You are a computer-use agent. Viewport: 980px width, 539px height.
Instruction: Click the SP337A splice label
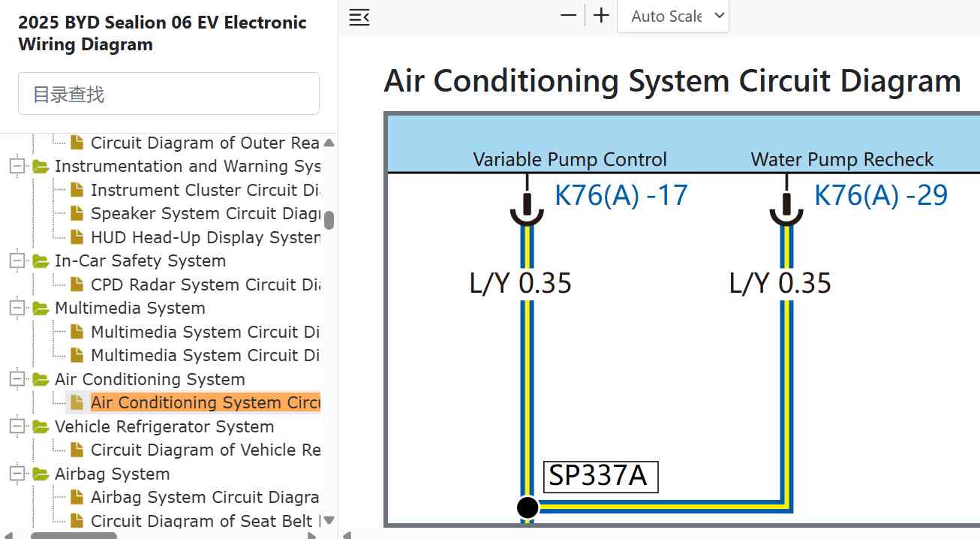click(600, 477)
